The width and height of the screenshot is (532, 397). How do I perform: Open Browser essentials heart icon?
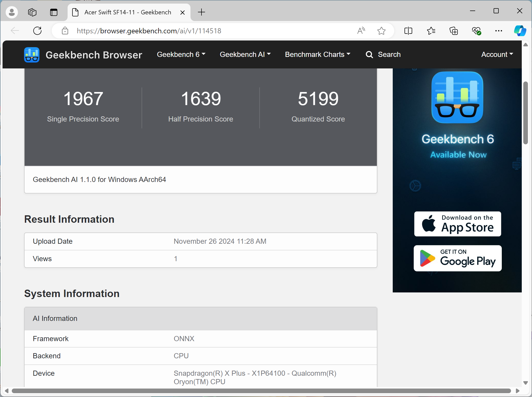click(x=476, y=31)
